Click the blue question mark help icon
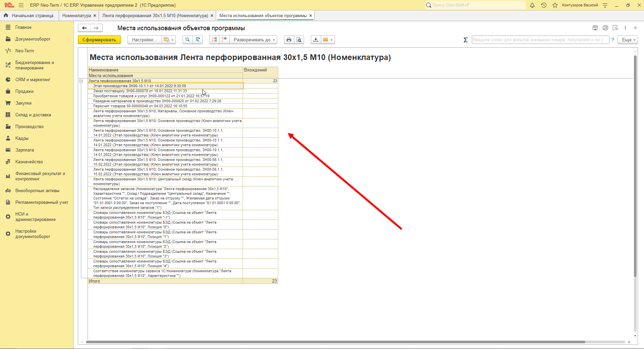 pos(613,40)
